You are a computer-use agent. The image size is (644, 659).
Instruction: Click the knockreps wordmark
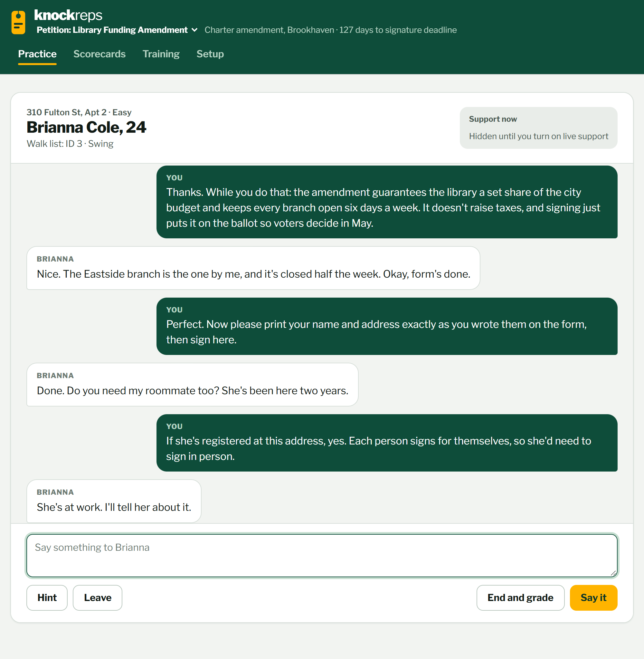68,15
